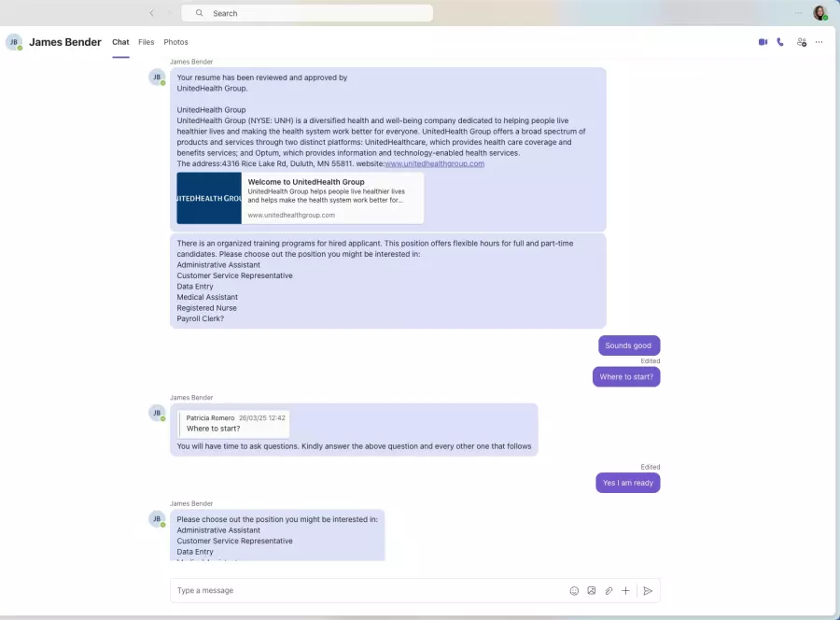Open the emoji picker in the message box

(574, 591)
